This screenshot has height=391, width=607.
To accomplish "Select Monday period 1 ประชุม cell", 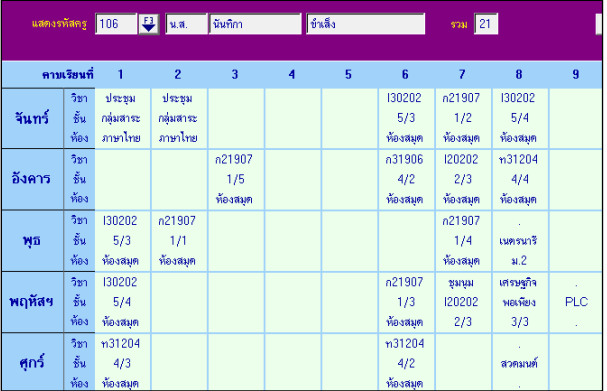I will point(123,118).
